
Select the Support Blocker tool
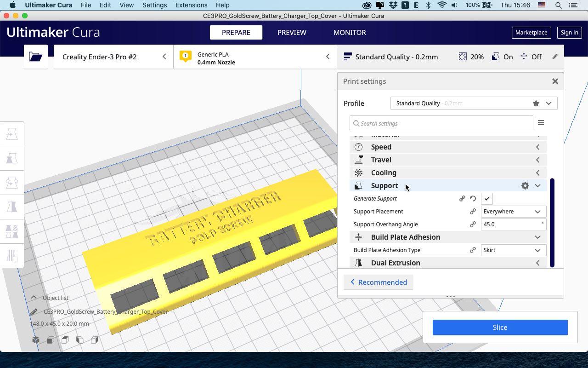tap(12, 256)
